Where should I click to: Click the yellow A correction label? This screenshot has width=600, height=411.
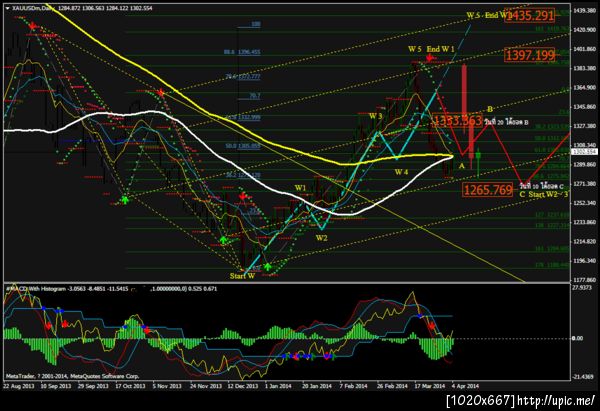tap(461, 166)
